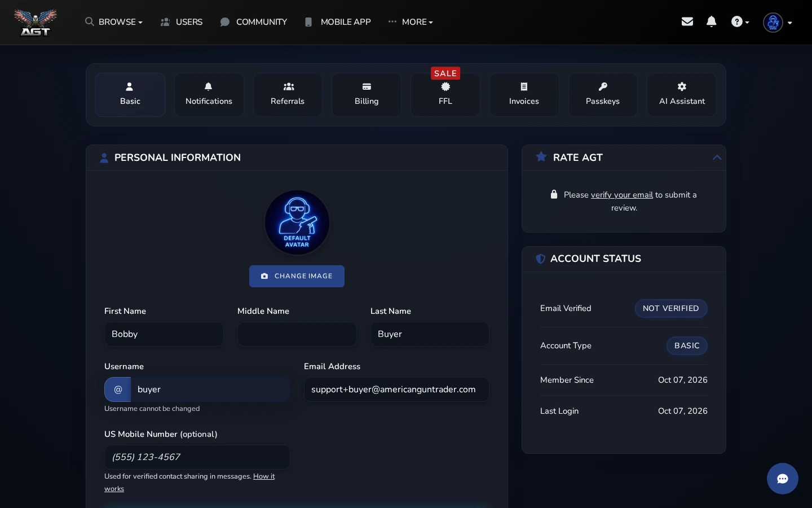Click the red SALE badge
Viewport: 812px width, 508px height.
[445, 73]
